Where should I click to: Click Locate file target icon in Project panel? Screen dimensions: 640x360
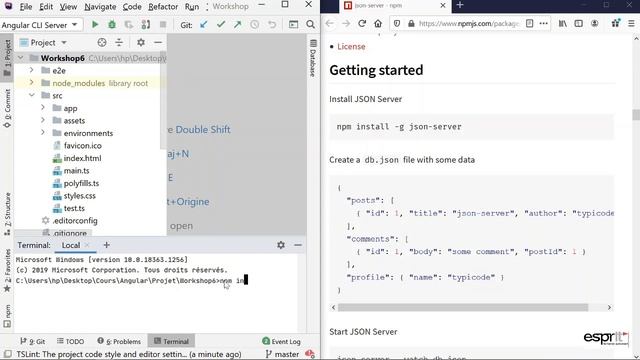point(102,42)
